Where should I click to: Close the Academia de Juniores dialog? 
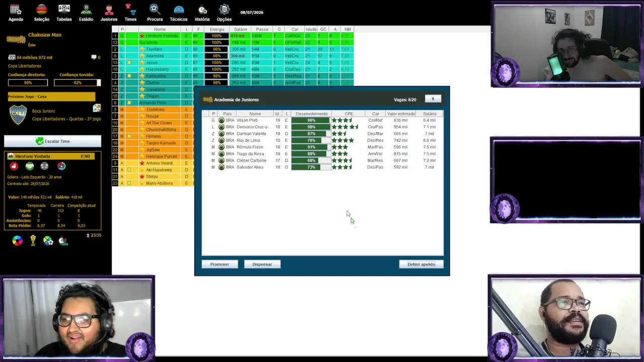pos(433,99)
